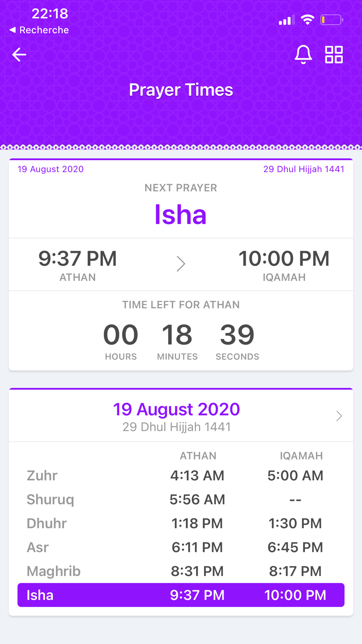Tap the back arrow icon
The image size is (362, 644).
click(19, 55)
